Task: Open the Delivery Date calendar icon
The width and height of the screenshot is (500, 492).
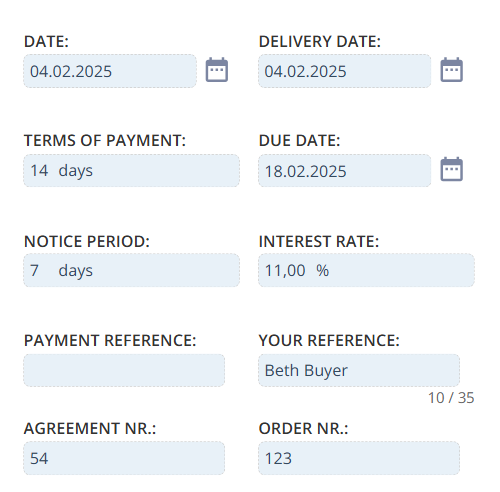Action: pos(452,70)
